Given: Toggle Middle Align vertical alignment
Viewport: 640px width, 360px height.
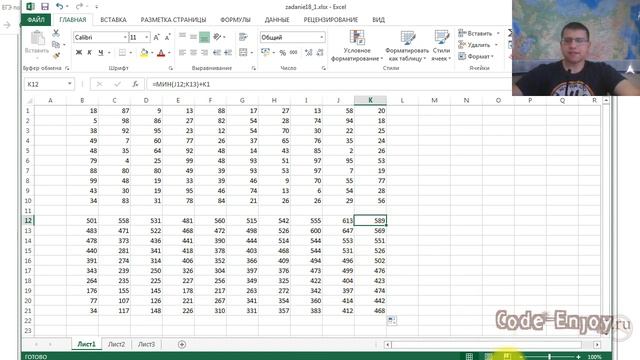Looking at the screenshot, I should click(193, 37).
